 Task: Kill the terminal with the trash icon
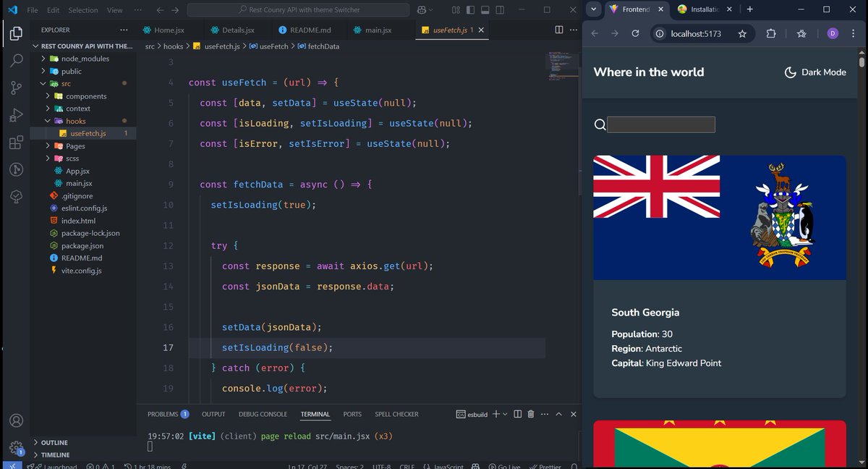pyautogui.click(x=532, y=413)
